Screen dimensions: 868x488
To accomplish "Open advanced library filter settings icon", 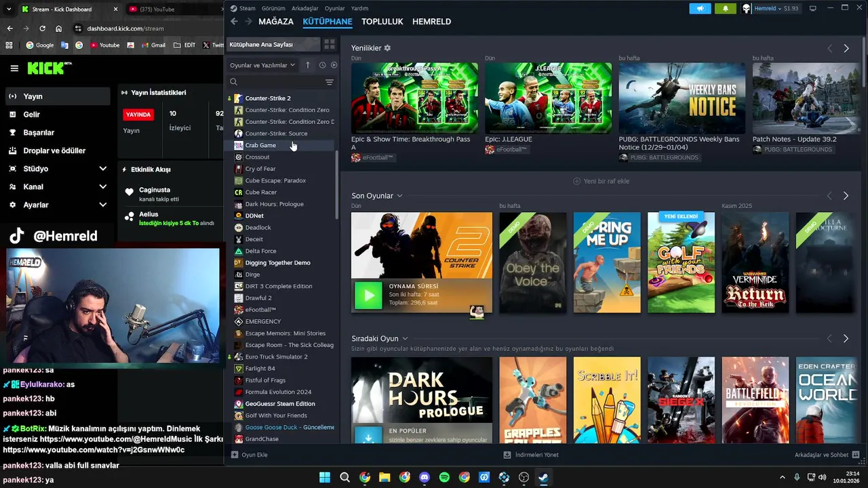I will [x=330, y=82].
